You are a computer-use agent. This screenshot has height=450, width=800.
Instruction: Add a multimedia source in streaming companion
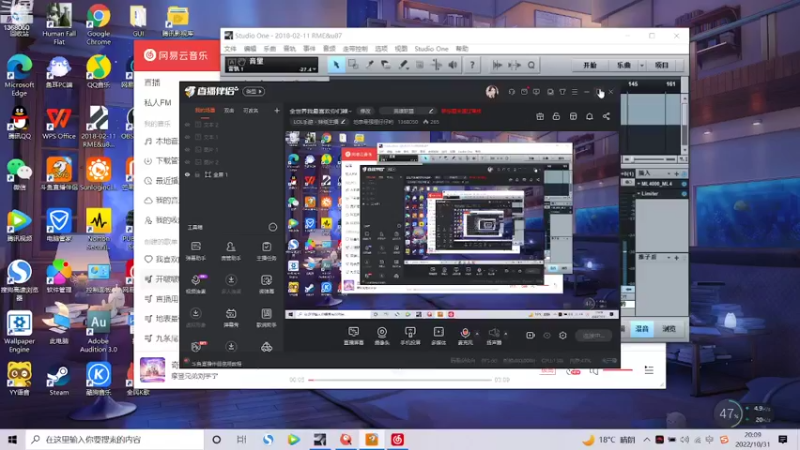point(438,336)
